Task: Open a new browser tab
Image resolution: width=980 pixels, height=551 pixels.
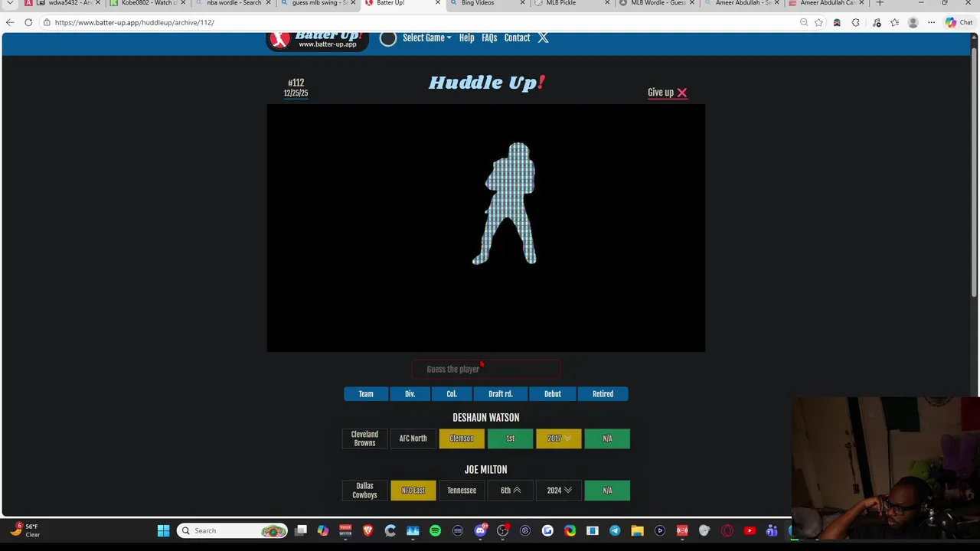Action: 880,3
